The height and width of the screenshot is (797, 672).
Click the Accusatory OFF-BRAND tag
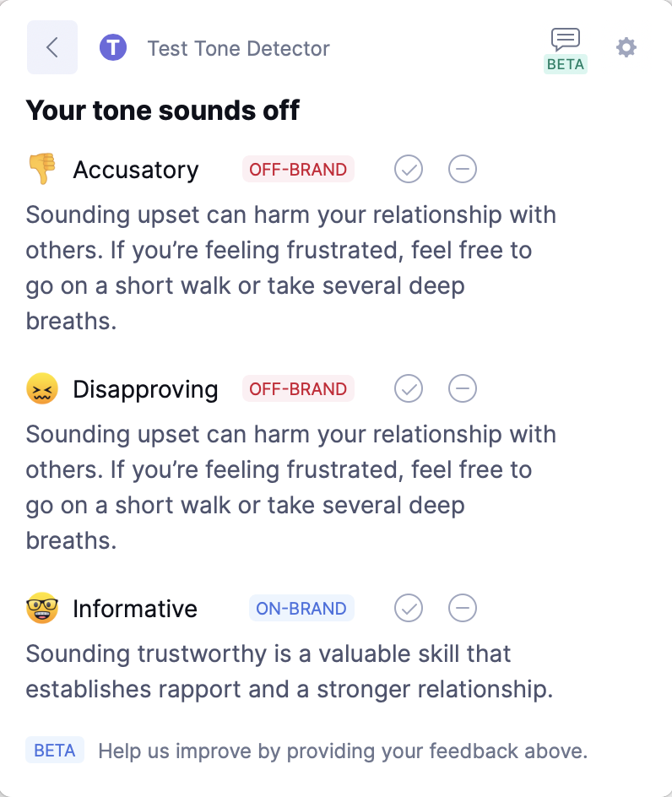298,169
